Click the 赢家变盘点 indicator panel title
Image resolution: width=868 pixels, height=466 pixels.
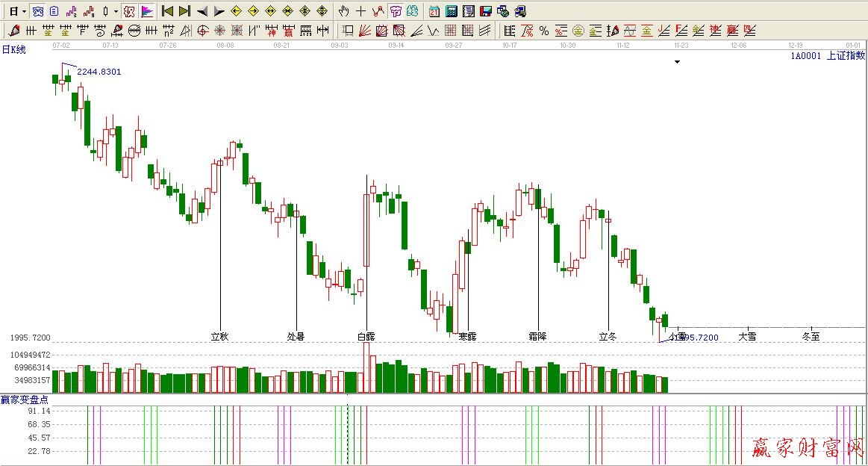25,400
